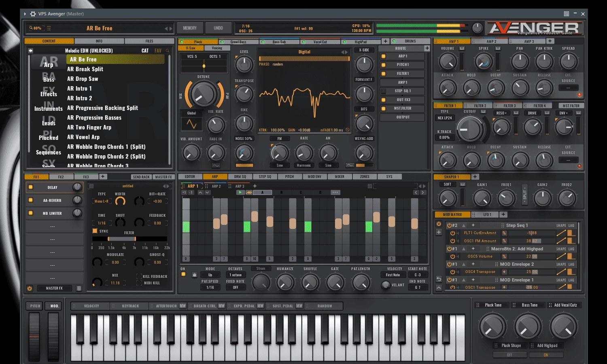Toggle the delay SYNC checkbox
Screen dimensions: 607x364
(95, 231)
